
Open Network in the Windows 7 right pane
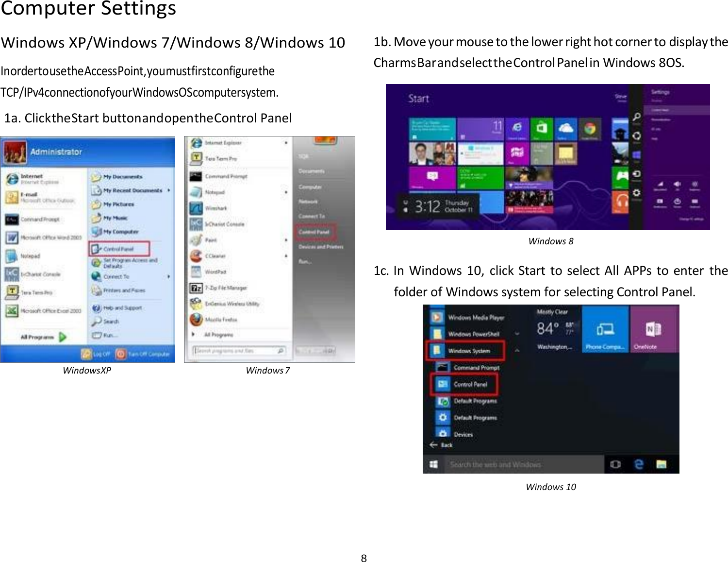click(x=308, y=201)
